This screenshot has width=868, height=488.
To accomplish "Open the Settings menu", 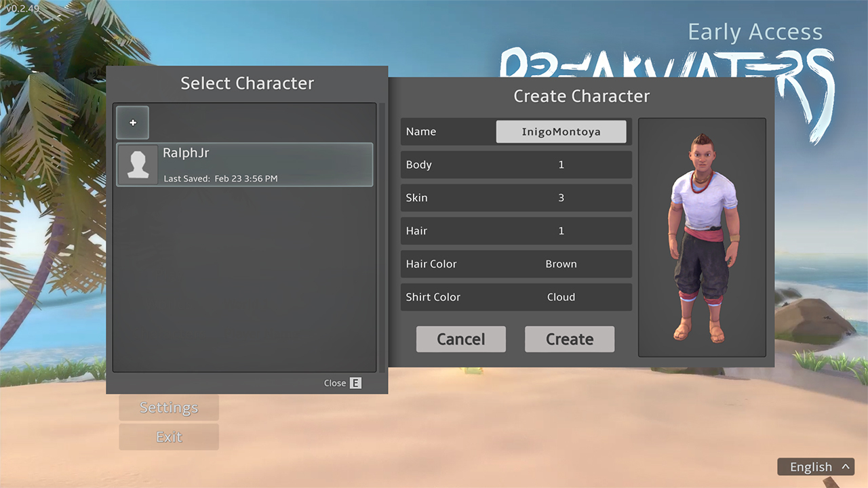I will click(x=169, y=407).
